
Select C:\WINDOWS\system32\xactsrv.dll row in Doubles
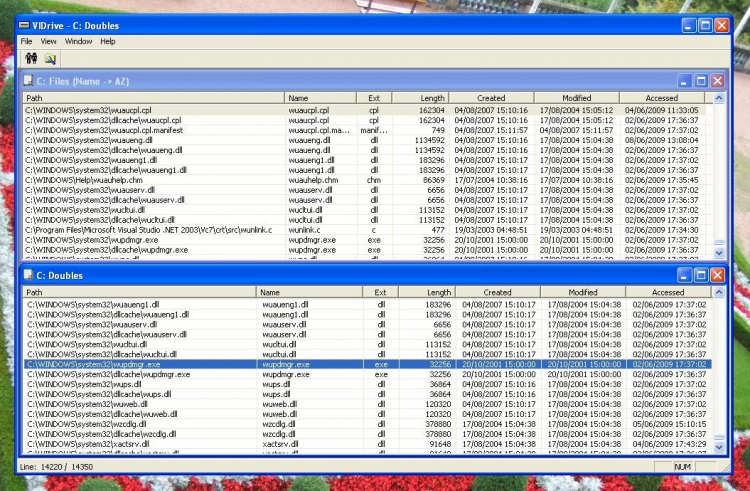(368, 444)
